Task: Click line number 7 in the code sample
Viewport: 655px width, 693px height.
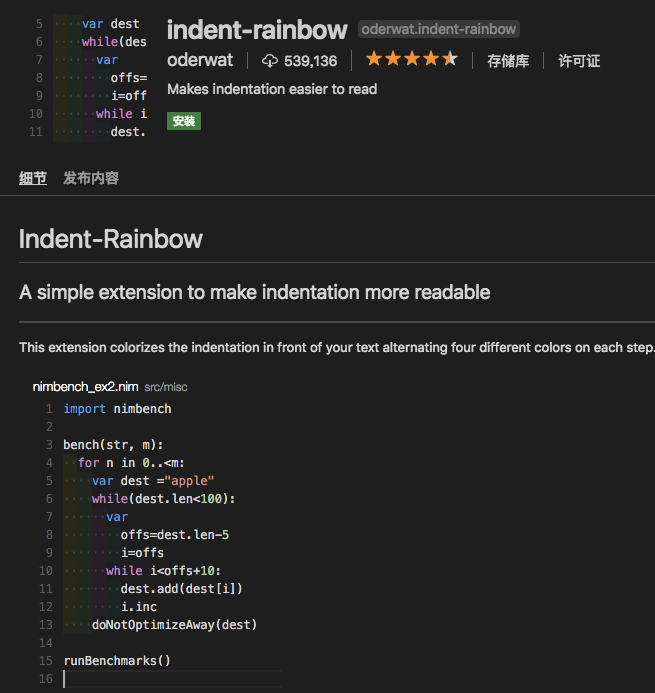Action: (49, 517)
